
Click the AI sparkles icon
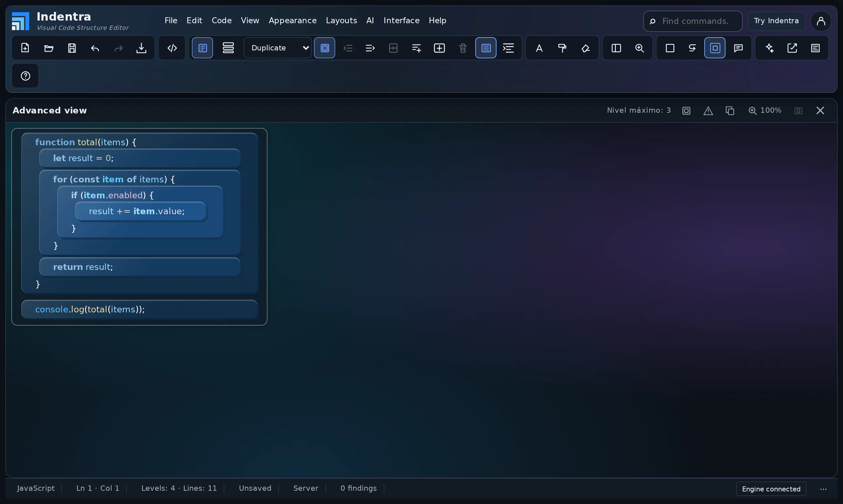pyautogui.click(x=769, y=48)
